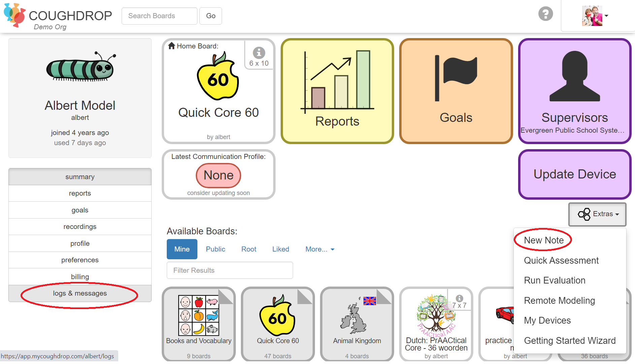
Task: Open the Quick Core 60 home board apple
Action: [x=218, y=76]
